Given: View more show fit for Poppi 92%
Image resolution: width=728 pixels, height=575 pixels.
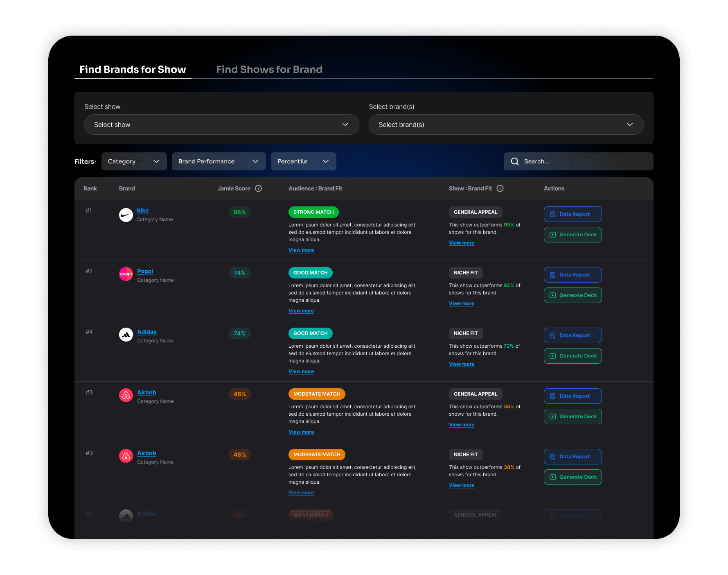Looking at the screenshot, I should point(462,303).
